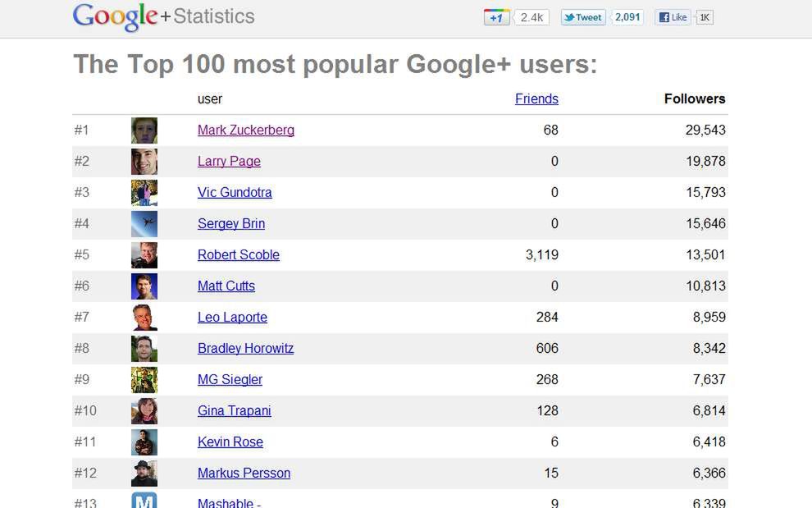Click Robert Scoble's avatar thumbnail

[144, 254]
